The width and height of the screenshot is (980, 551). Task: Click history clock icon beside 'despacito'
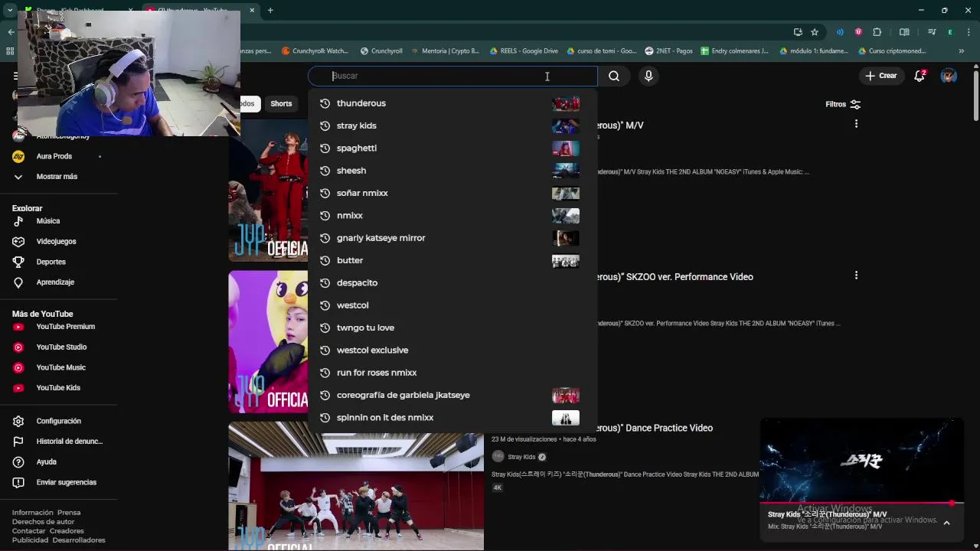(x=325, y=282)
